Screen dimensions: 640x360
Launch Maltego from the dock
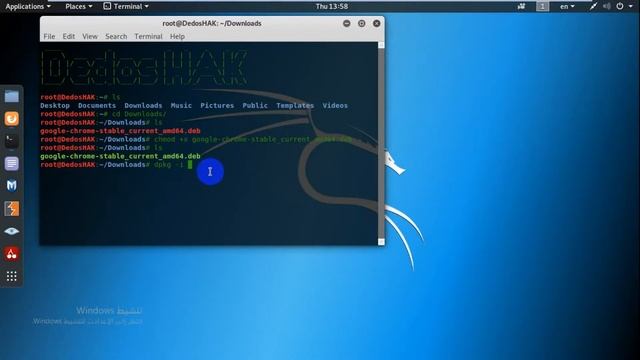[x=11, y=186]
